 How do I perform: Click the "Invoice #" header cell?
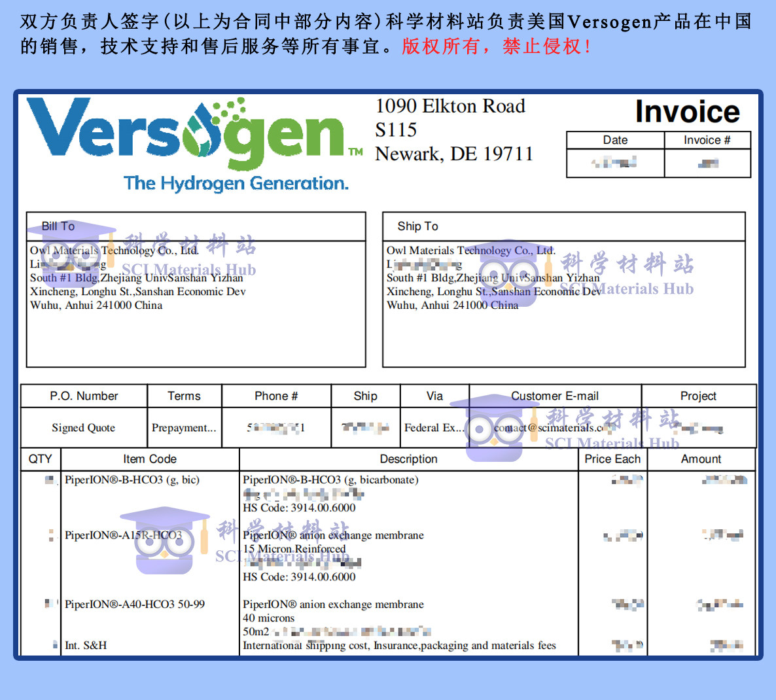point(707,140)
